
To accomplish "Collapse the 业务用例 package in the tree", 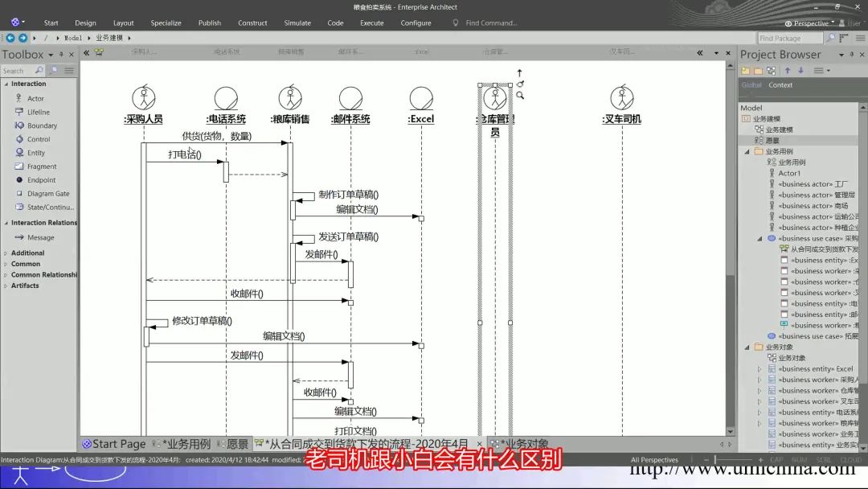I will pyautogui.click(x=747, y=151).
